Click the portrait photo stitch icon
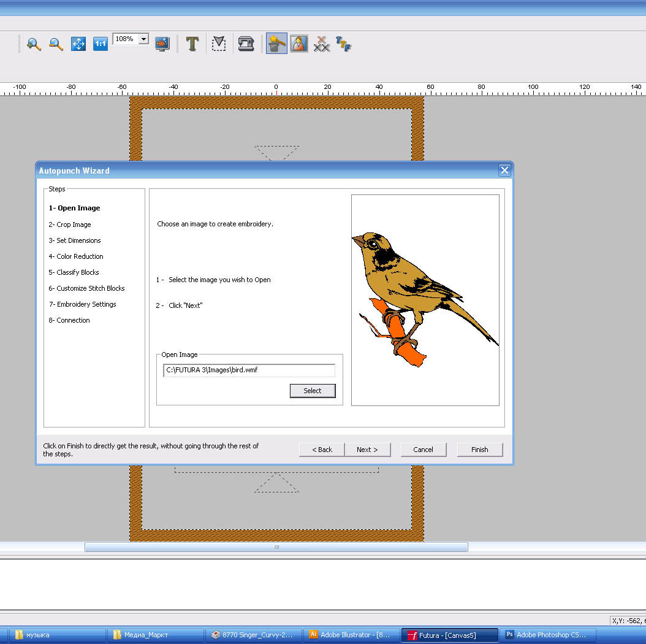Screen dimensions: 646x644 (299, 44)
